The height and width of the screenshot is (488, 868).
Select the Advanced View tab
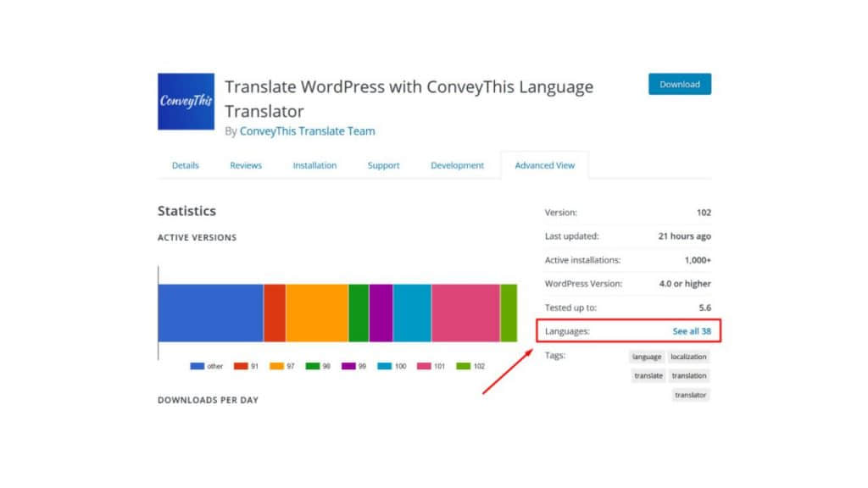545,165
